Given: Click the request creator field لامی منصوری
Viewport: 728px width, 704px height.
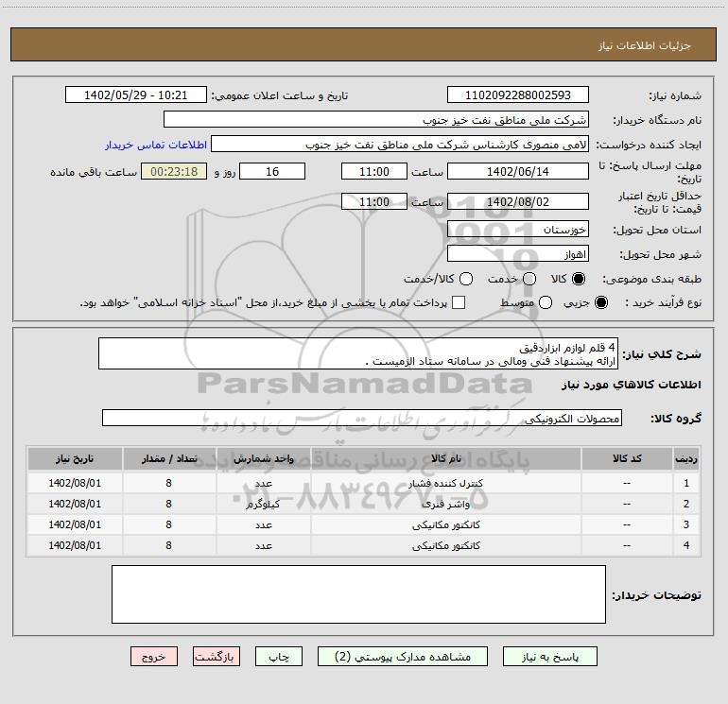Looking at the screenshot, I should coord(400,145).
